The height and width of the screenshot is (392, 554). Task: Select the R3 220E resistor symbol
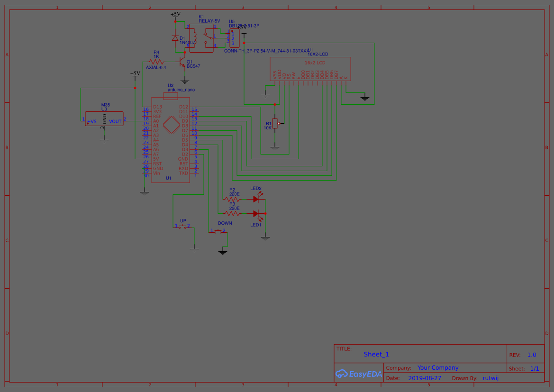(x=232, y=214)
